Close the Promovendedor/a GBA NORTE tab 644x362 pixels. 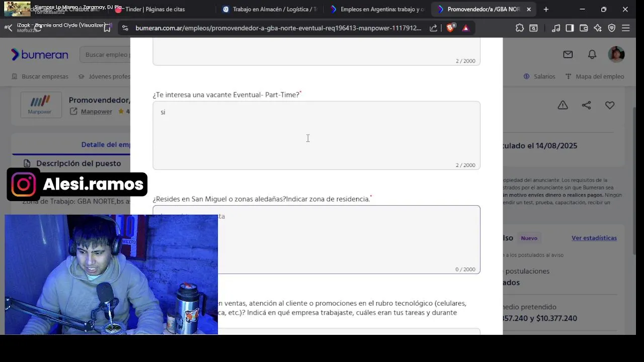pos(529,9)
